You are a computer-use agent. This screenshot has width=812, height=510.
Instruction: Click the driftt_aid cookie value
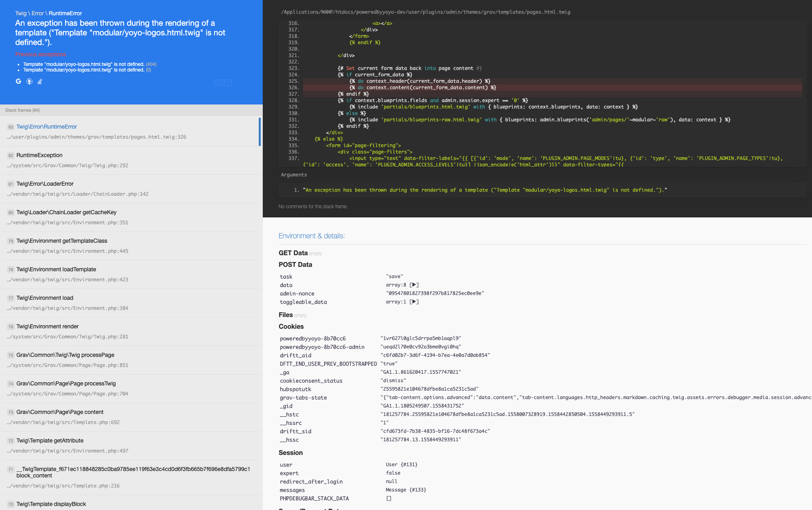tap(435, 355)
